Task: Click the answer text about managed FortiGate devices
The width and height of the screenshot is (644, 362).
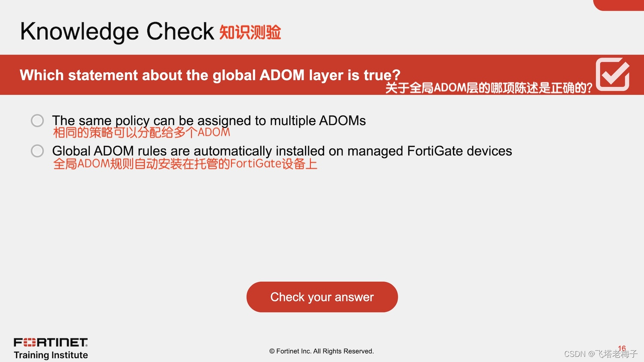Action: pyautogui.click(x=282, y=151)
